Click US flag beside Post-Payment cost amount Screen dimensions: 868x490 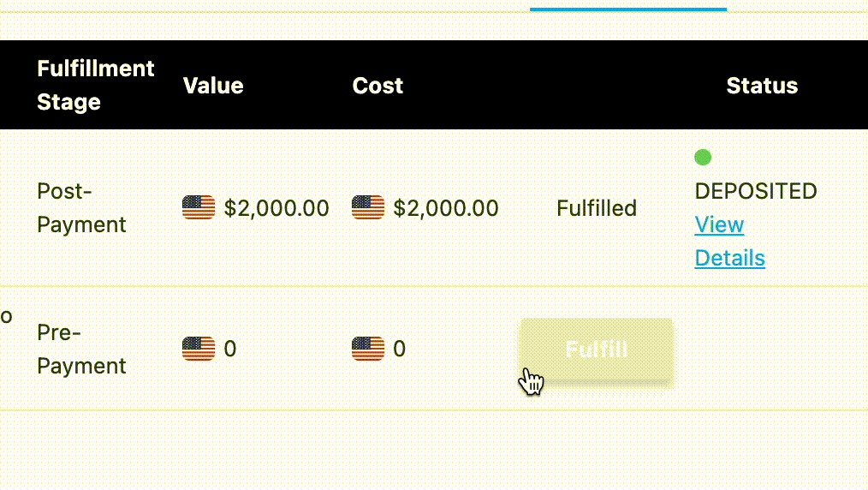368,208
